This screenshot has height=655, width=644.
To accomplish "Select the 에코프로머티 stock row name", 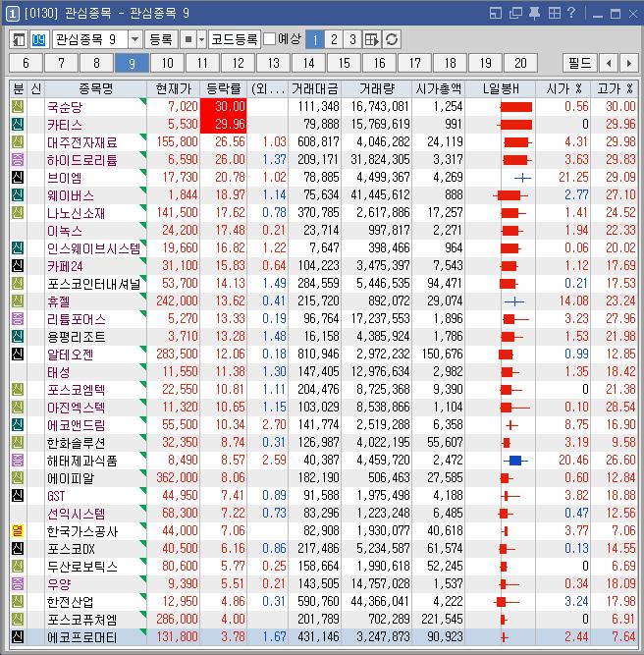I will [81, 637].
